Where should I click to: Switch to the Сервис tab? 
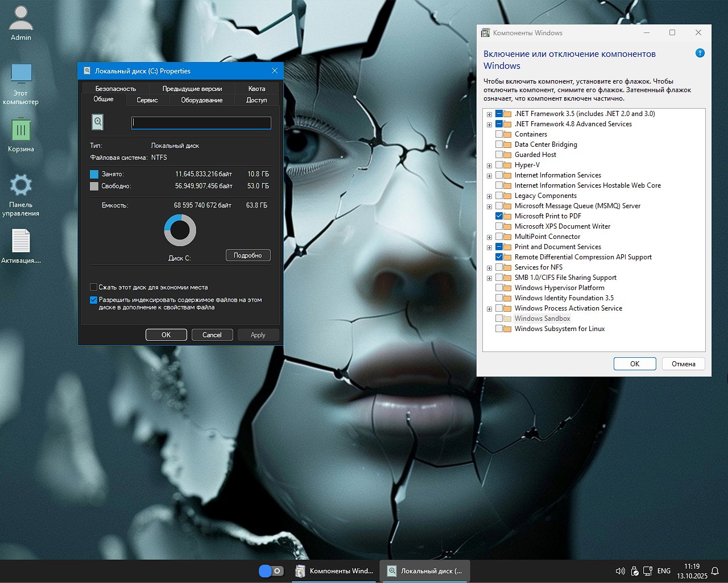147,100
